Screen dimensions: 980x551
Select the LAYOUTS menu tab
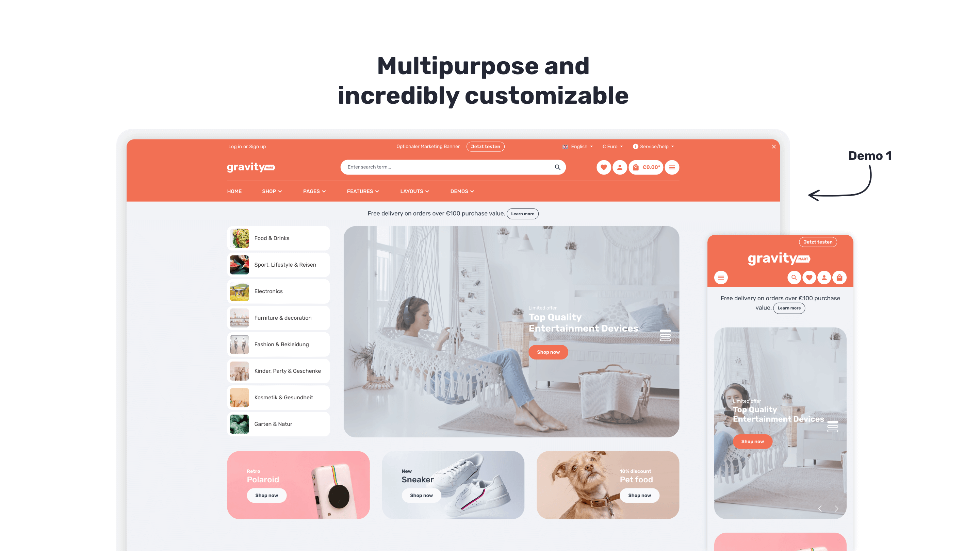[x=414, y=191]
